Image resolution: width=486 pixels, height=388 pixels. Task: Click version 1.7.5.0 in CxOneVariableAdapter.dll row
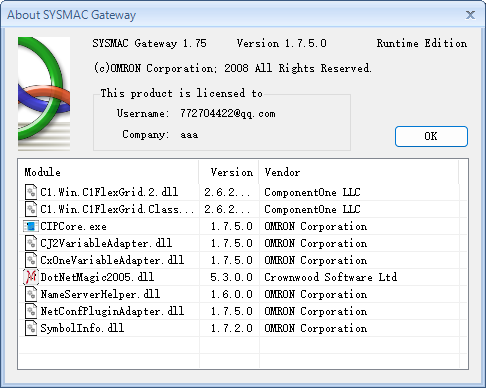(x=231, y=260)
